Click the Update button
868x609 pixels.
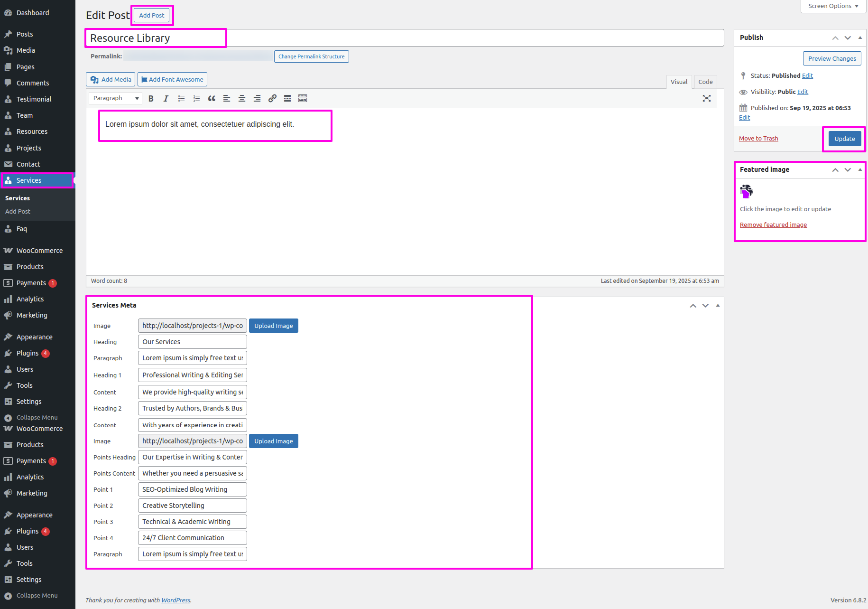[x=844, y=139]
